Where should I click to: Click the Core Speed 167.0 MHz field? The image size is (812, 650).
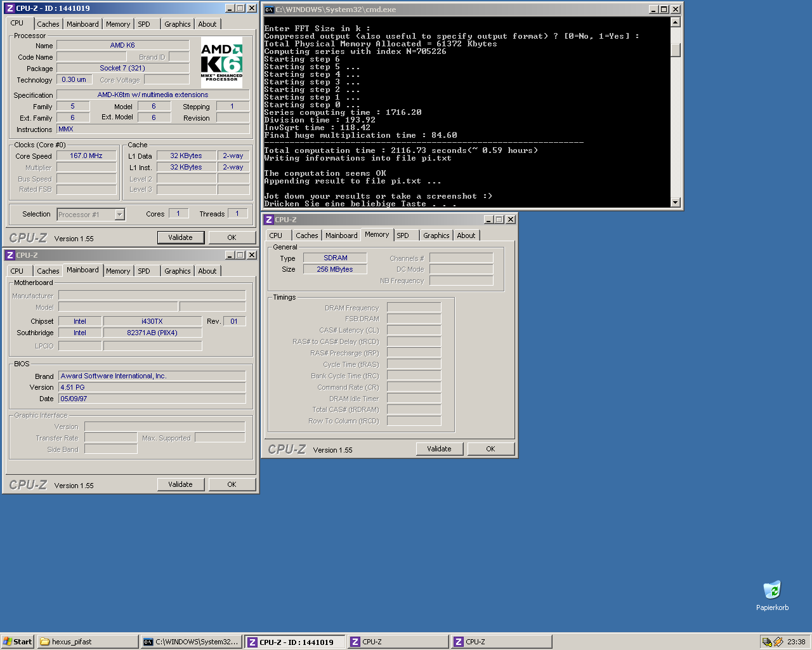pyautogui.click(x=86, y=156)
